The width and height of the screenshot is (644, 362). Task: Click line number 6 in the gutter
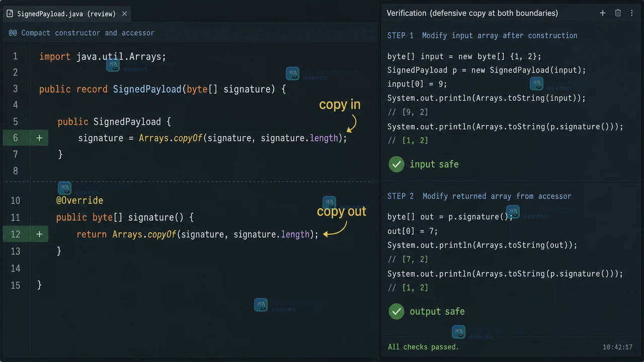(x=15, y=138)
